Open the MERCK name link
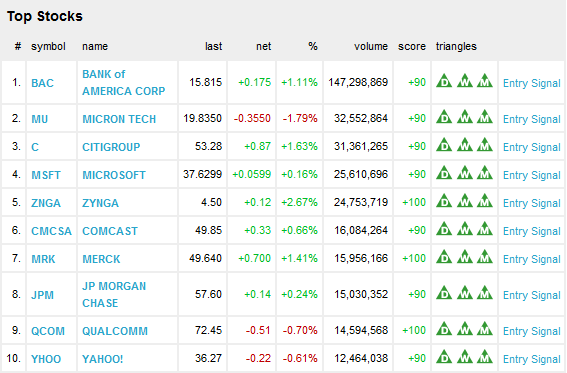This screenshot has width=567, height=373. click(101, 259)
